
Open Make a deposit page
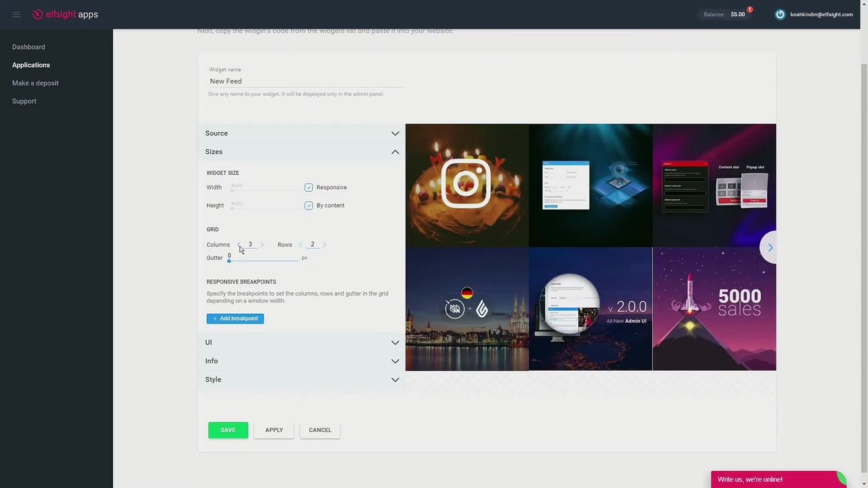tap(35, 83)
